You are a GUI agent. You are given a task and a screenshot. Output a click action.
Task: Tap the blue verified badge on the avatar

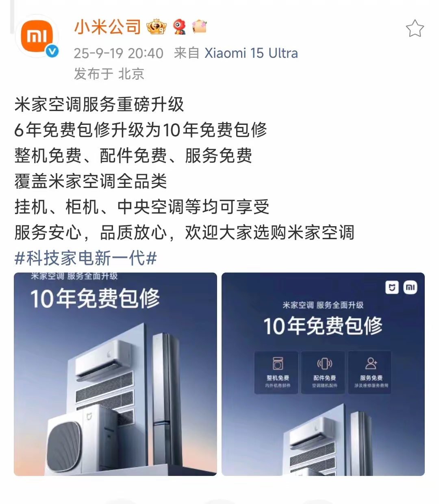(52, 51)
